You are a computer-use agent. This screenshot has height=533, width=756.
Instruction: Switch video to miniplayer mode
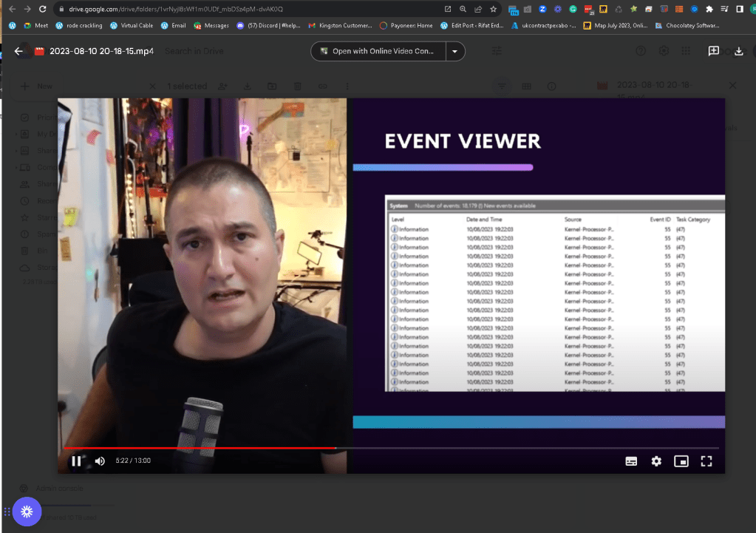coord(681,461)
